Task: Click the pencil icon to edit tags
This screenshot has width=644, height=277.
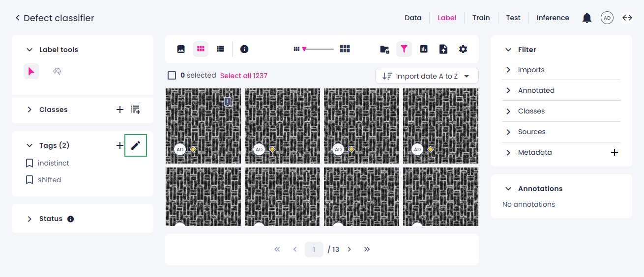Action: coord(136,145)
